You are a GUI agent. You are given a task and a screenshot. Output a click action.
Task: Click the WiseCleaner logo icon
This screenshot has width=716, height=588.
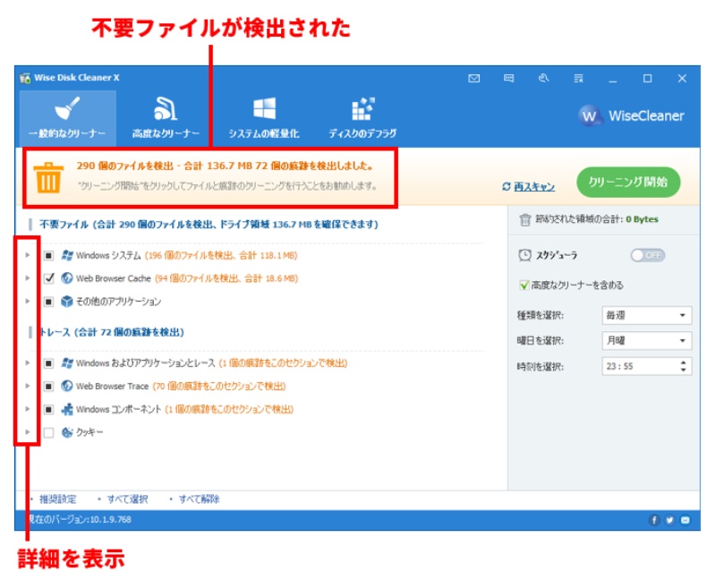point(588,115)
